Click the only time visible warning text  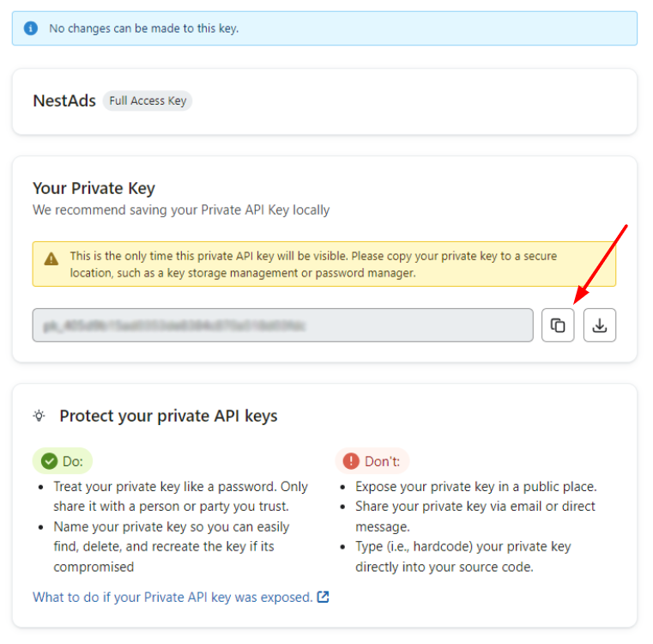click(x=313, y=264)
